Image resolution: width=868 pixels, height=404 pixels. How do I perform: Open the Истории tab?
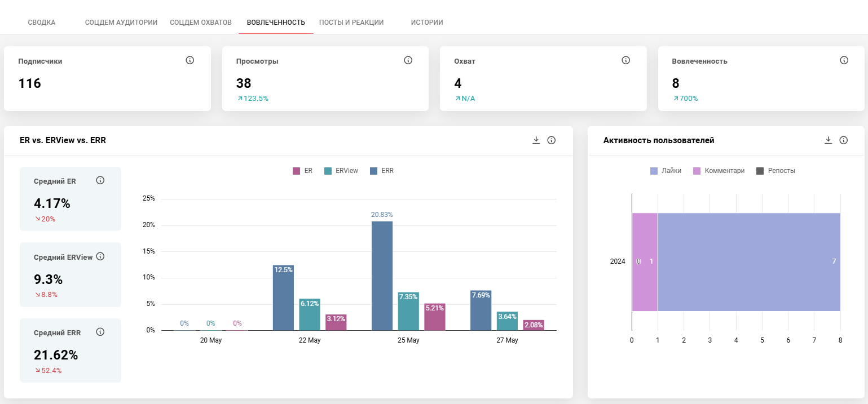pos(427,23)
